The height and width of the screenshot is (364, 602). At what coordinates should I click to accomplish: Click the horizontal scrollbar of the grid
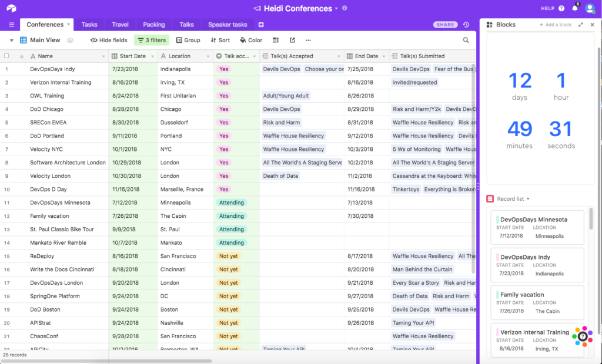pos(106,361)
